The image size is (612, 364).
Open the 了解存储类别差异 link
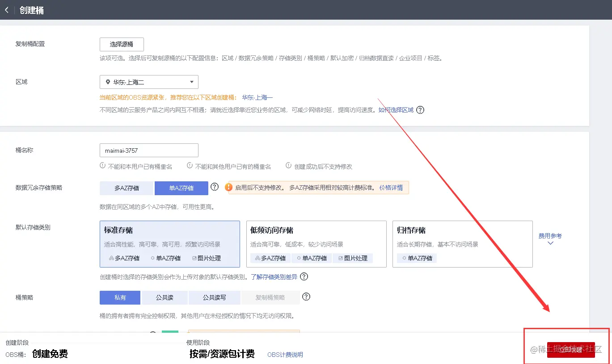(x=274, y=277)
